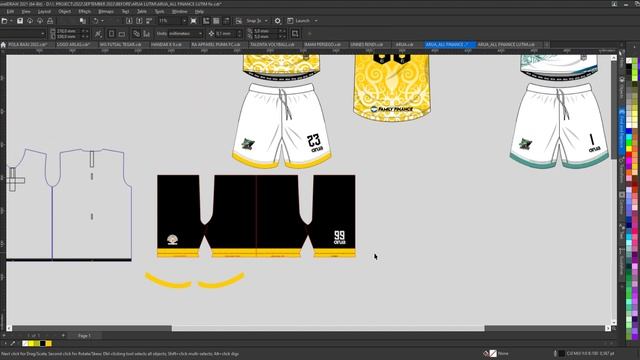Click the Welcome screen home icon

(x=3, y=44)
